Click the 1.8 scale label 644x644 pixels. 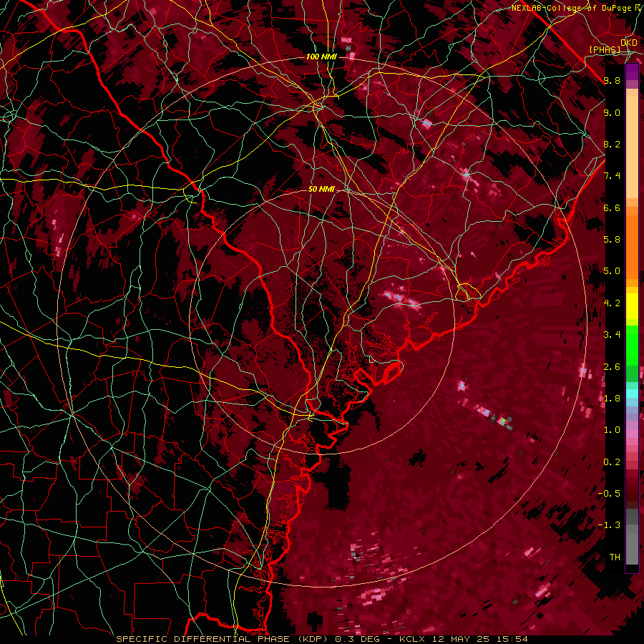(612, 399)
